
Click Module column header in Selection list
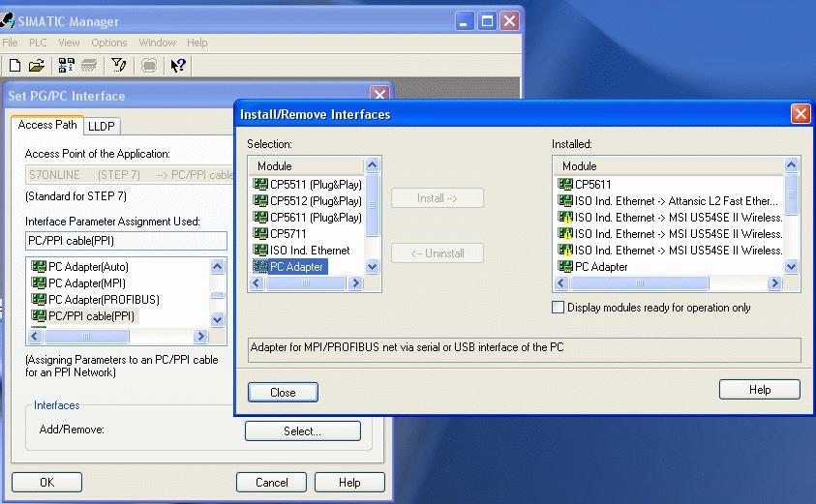(306, 166)
